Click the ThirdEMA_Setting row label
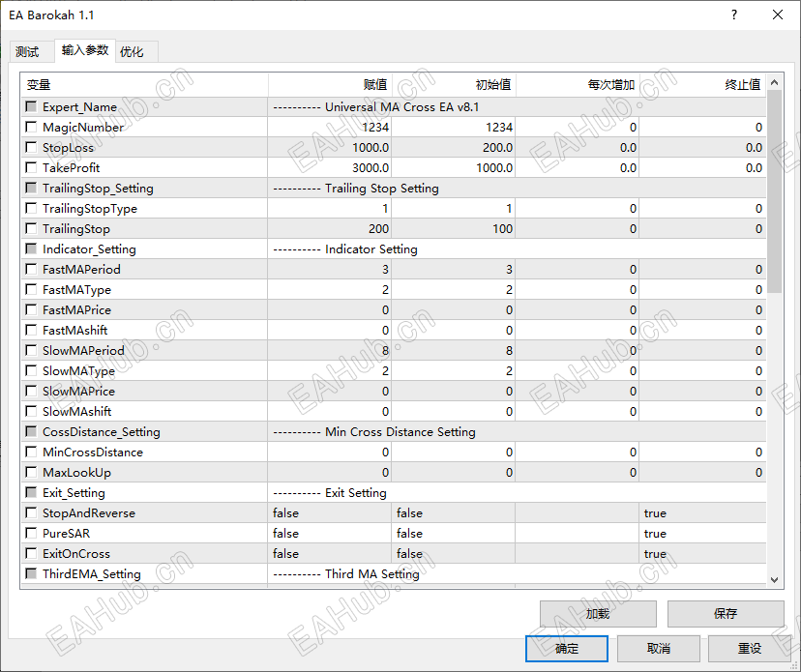The width and height of the screenshot is (801, 672). (x=92, y=574)
